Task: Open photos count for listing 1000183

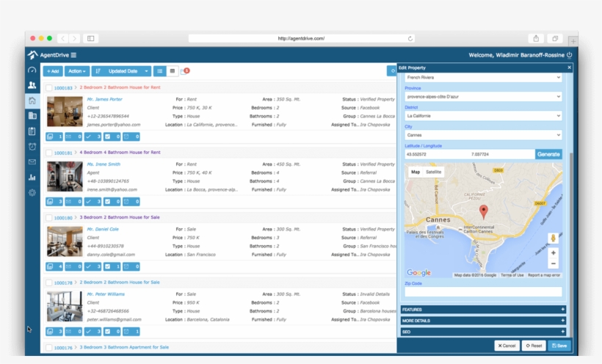Action: 54,136
